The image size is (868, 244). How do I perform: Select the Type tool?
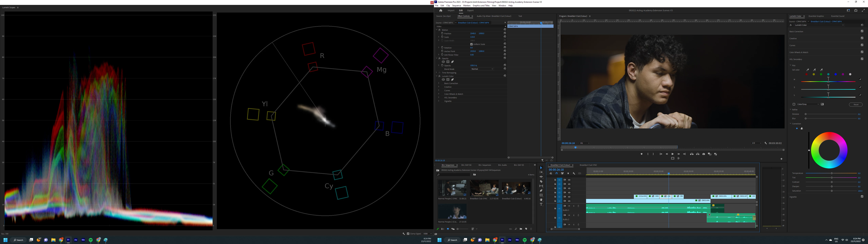tap(541, 205)
